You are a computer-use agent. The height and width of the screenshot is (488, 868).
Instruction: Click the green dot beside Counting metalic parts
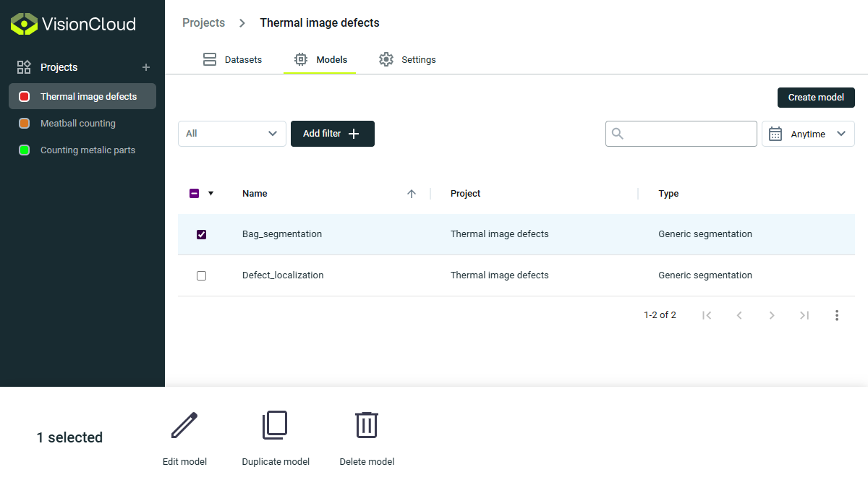point(22,150)
